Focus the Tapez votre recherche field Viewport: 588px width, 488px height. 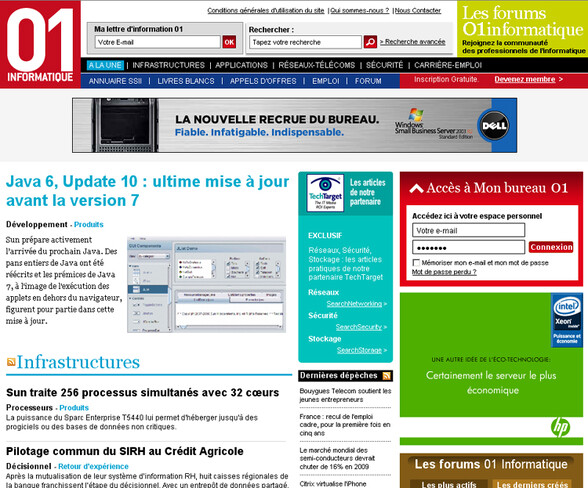click(x=305, y=42)
